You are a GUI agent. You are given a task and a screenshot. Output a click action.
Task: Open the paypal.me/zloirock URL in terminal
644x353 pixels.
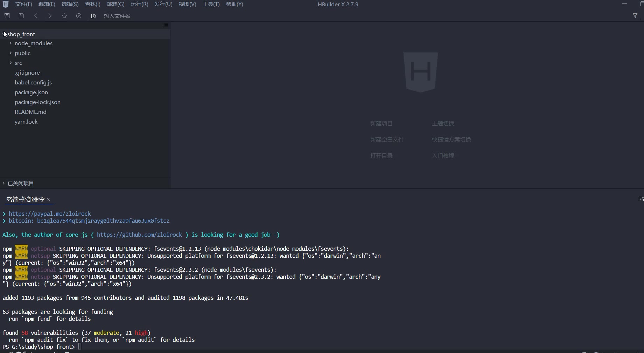coord(50,214)
